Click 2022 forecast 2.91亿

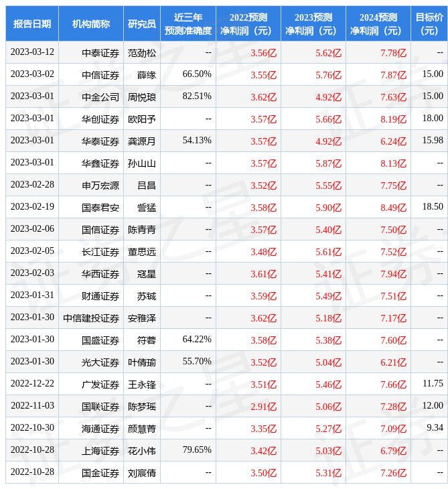[263, 407]
